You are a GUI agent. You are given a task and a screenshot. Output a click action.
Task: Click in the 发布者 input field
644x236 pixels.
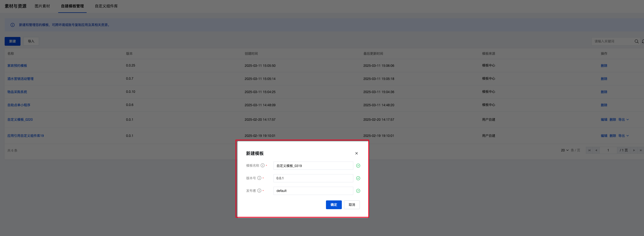(313, 191)
